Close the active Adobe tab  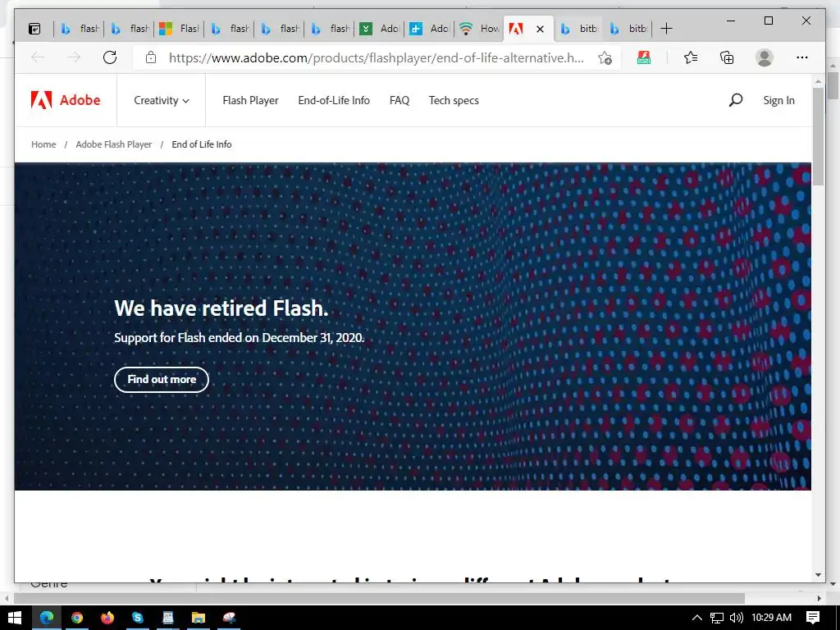540,29
